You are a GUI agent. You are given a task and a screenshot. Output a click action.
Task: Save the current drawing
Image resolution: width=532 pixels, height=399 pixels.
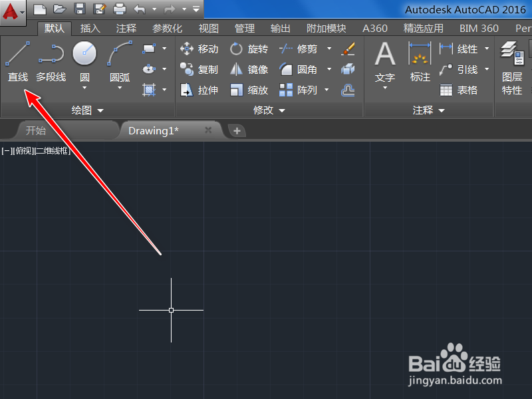pyautogui.click(x=80, y=9)
